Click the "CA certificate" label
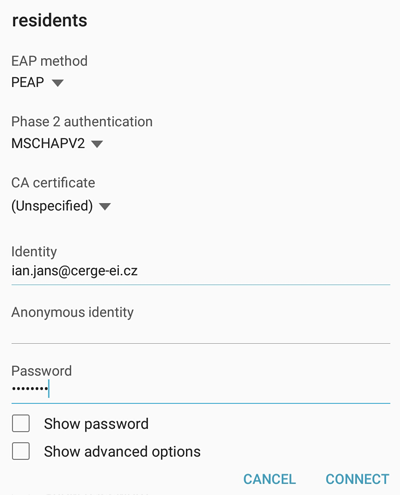 [53, 183]
